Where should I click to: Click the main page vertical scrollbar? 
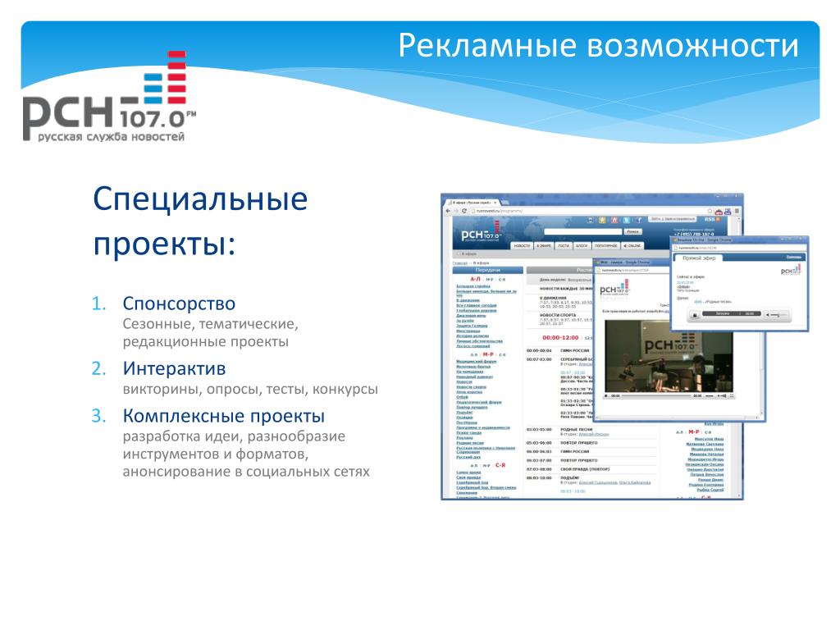739,358
